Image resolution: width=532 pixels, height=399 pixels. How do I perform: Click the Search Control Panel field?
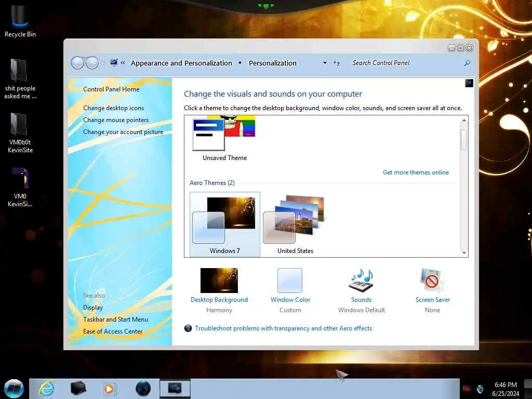point(405,63)
